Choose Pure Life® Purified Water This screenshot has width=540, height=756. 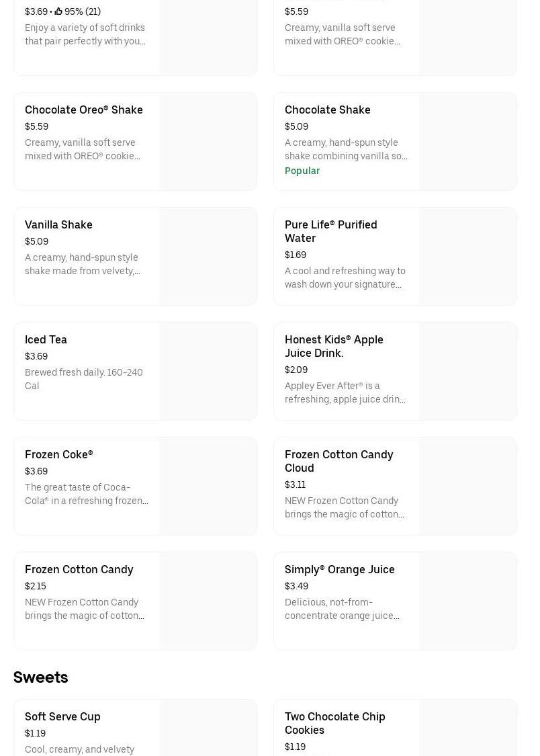330,231
